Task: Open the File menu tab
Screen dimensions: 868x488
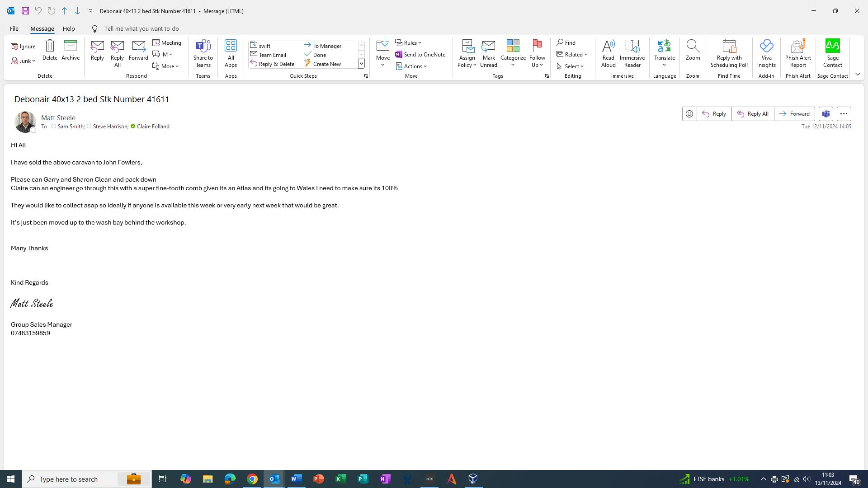Action: point(14,29)
